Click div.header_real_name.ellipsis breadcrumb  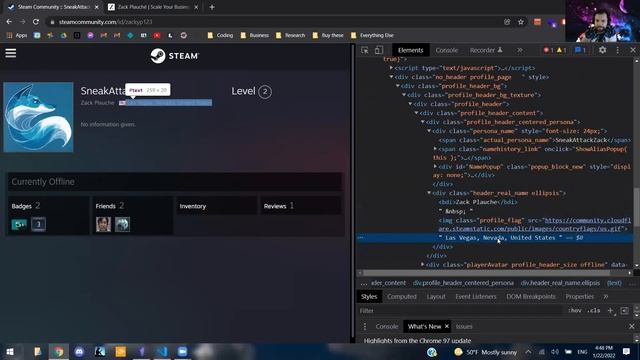tap(560, 283)
